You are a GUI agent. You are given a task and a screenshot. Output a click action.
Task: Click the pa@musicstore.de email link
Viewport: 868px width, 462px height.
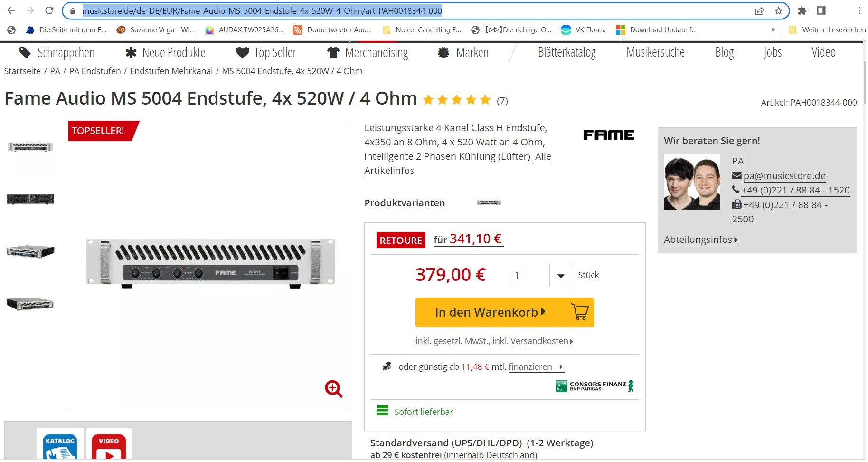784,176
